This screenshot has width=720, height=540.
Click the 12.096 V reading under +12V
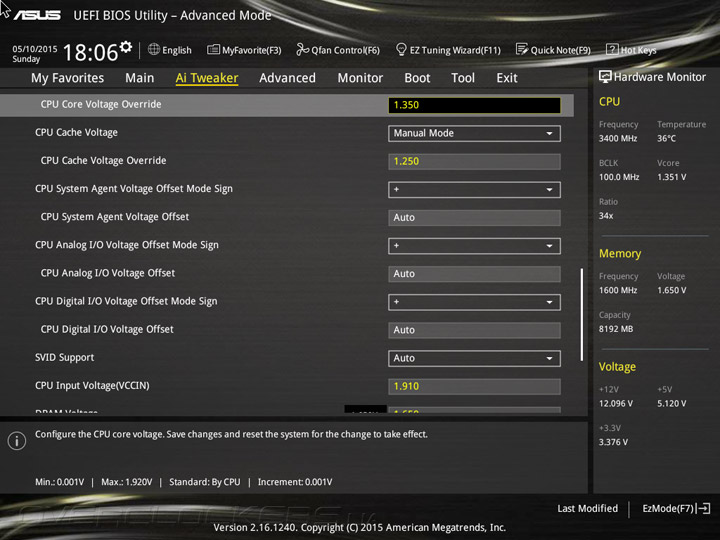click(x=616, y=403)
